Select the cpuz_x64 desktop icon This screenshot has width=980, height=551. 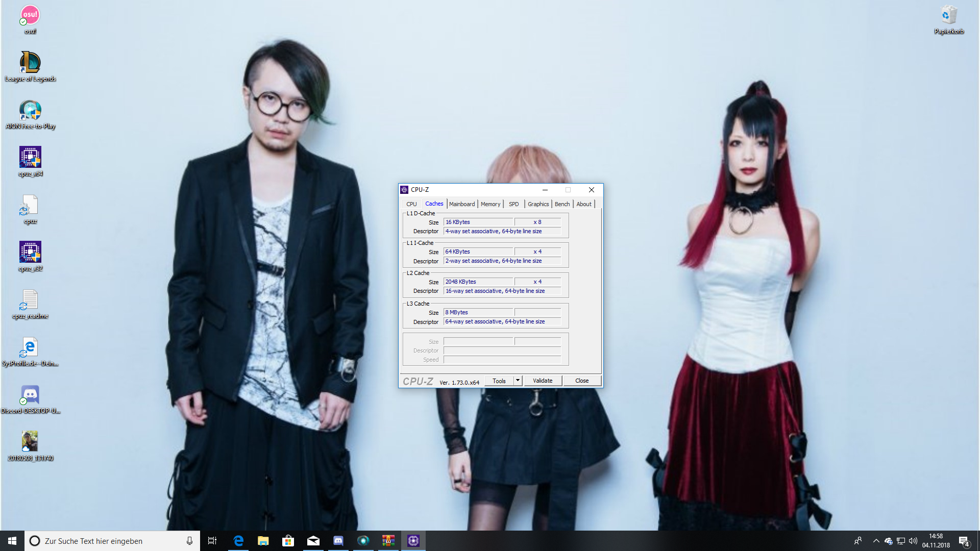(x=30, y=158)
